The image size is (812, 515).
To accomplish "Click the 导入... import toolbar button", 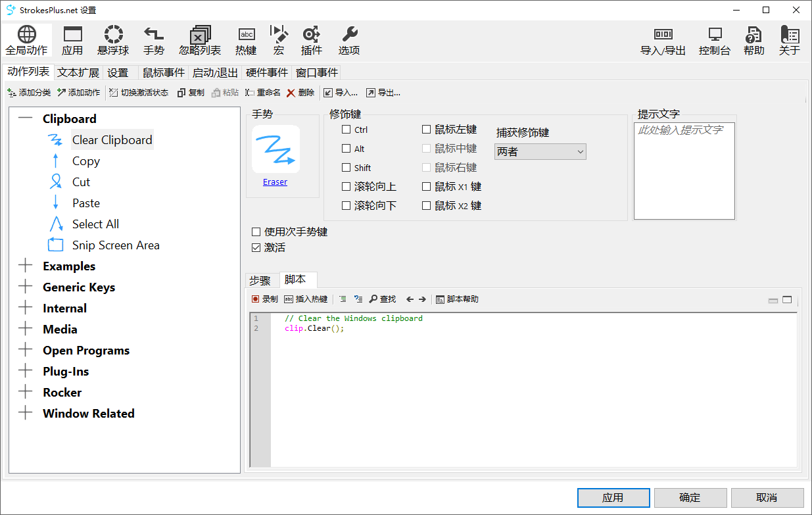I will tap(341, 93).
